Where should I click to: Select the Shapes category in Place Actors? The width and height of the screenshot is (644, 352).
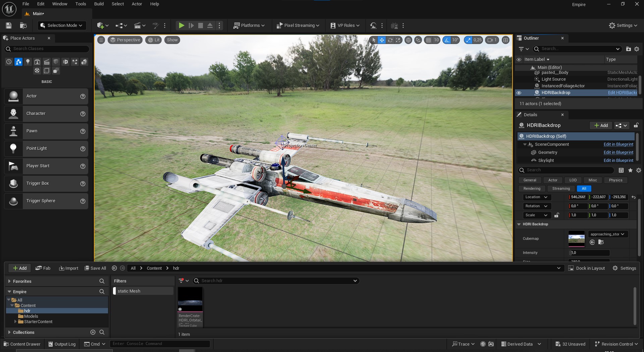pos(56,62)
